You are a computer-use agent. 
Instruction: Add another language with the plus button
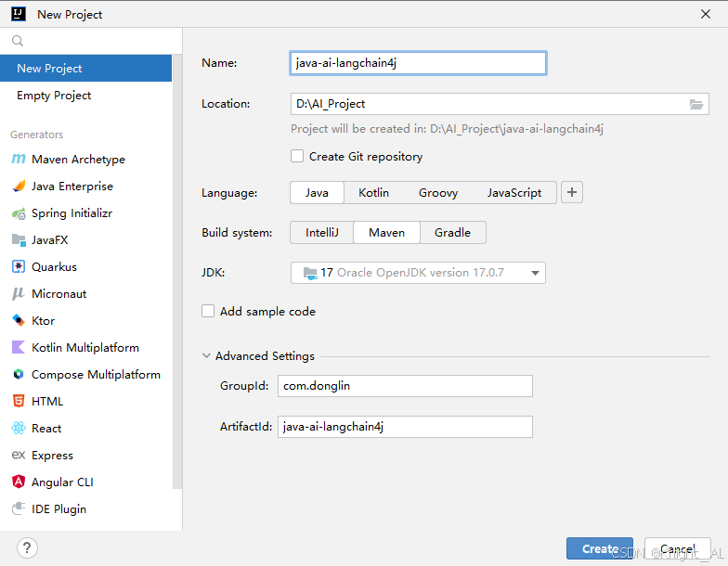[x=572, y=193]
